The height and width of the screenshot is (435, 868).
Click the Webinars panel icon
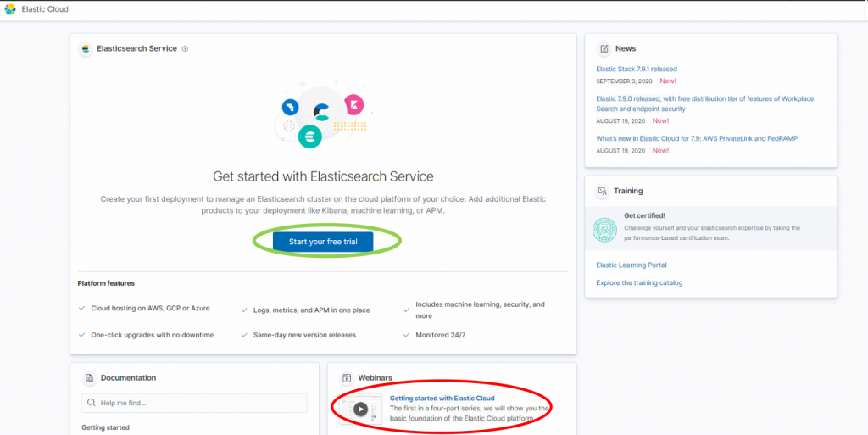[347, 378]
